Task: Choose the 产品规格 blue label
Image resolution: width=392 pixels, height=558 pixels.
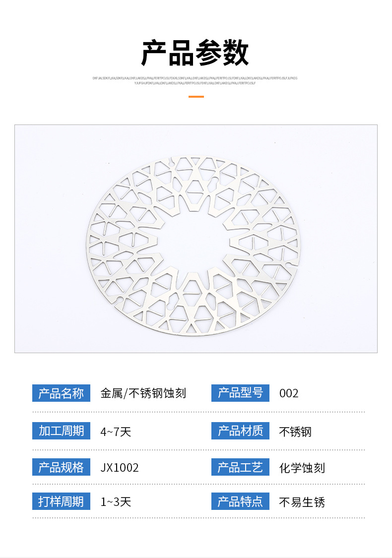Action: click(x=61, y=467)
